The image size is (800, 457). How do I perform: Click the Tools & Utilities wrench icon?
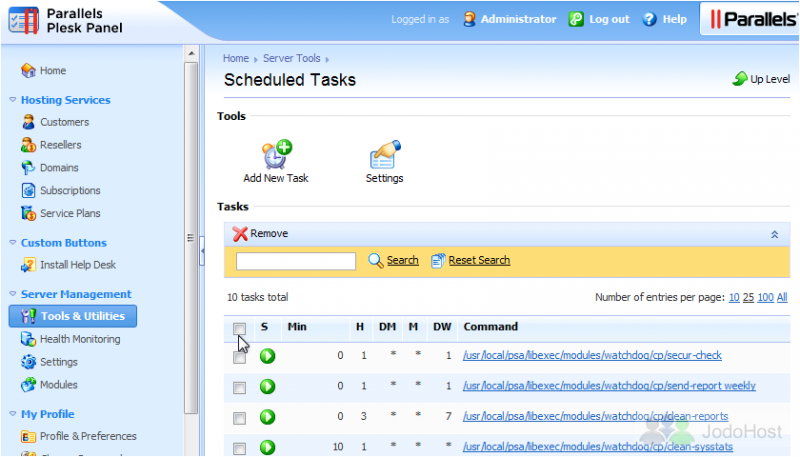pos(28,316)
